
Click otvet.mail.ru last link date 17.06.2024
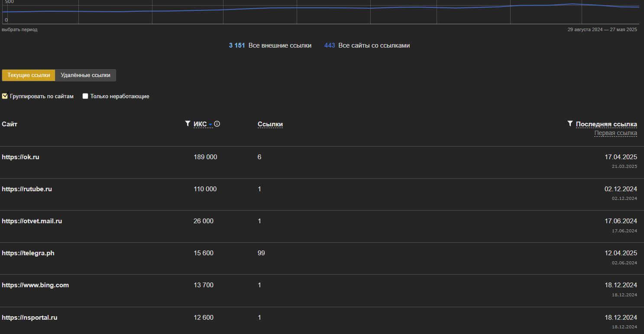[x=621, y=221]
